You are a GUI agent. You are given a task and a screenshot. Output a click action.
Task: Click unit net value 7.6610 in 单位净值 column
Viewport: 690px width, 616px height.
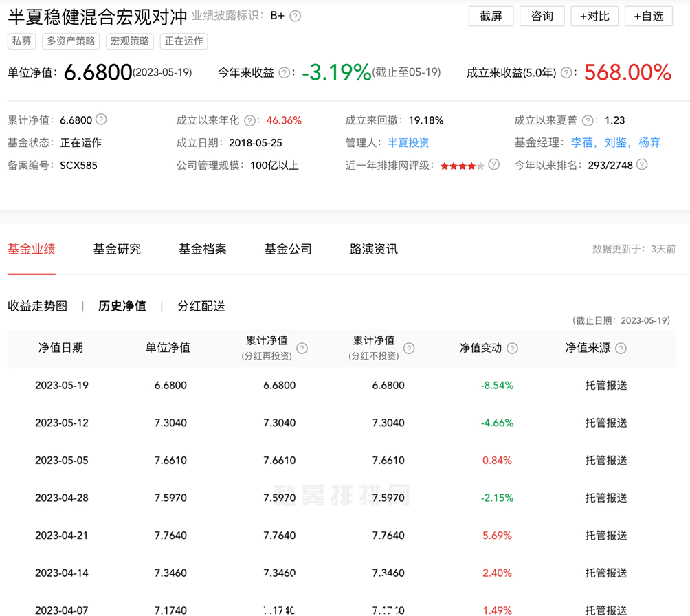click(170, 460)
